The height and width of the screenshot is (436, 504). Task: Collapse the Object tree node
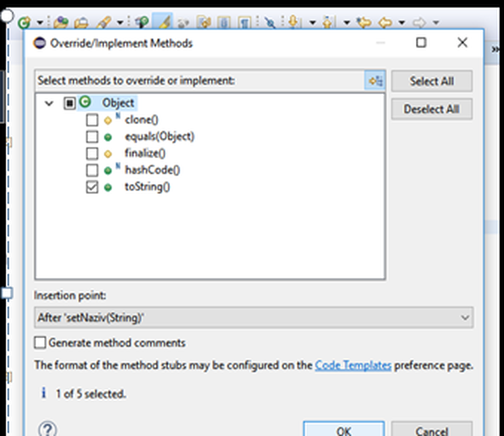[49, 103]
